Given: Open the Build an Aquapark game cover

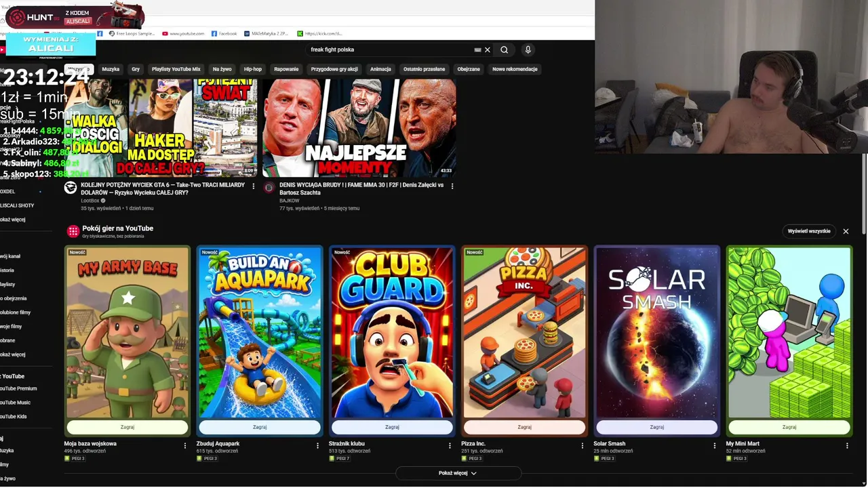Looking at the screenshot, I should [x=260, y=332].
